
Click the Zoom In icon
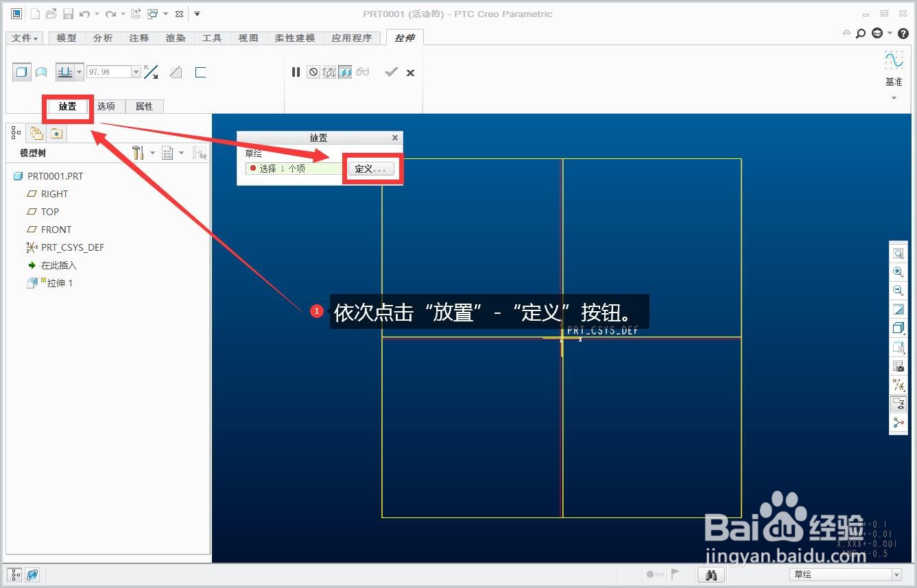tap(898, 272)
